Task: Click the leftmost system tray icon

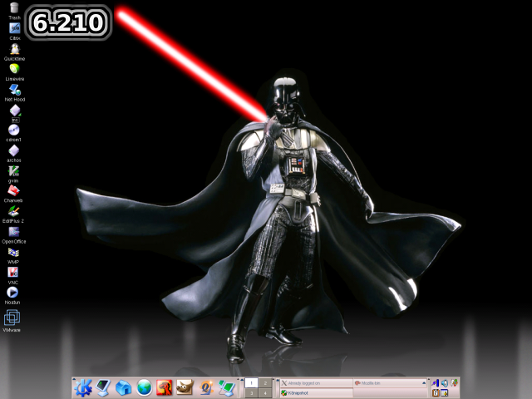Action: pos(435,383)
